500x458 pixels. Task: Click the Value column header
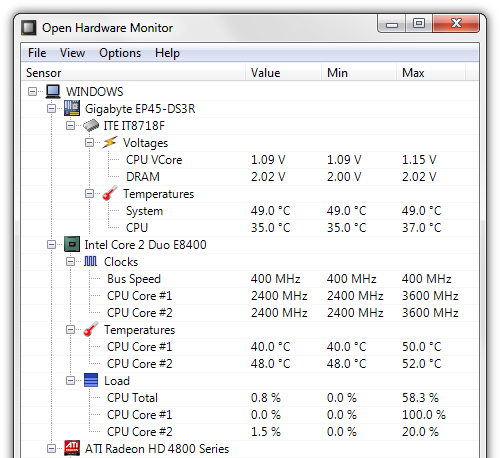[284, 73]
